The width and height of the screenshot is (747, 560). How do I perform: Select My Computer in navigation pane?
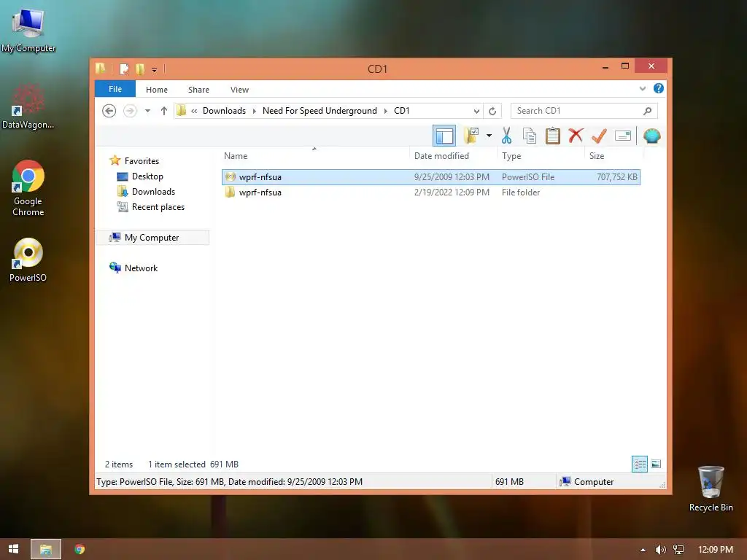[152, 237]
